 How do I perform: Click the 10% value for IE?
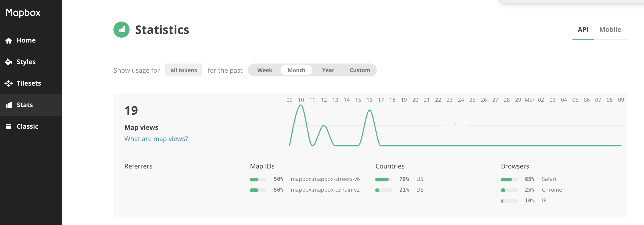(x=530, y=201)
